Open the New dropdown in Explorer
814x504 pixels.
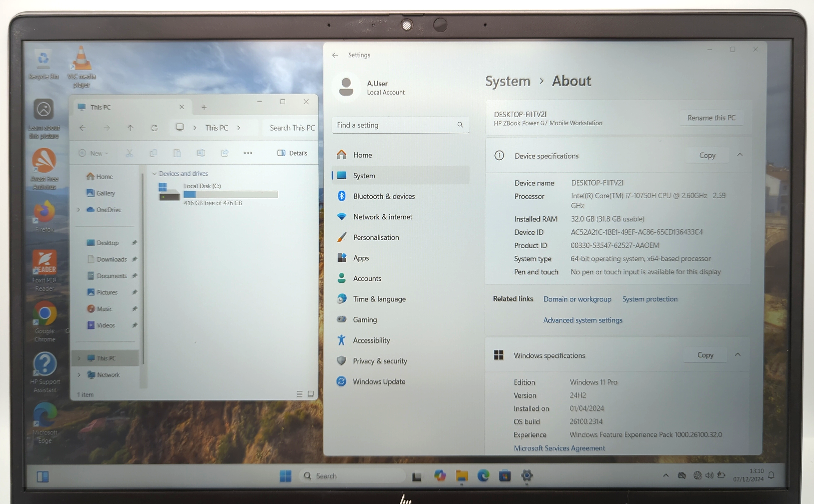(x=94, y=153)
